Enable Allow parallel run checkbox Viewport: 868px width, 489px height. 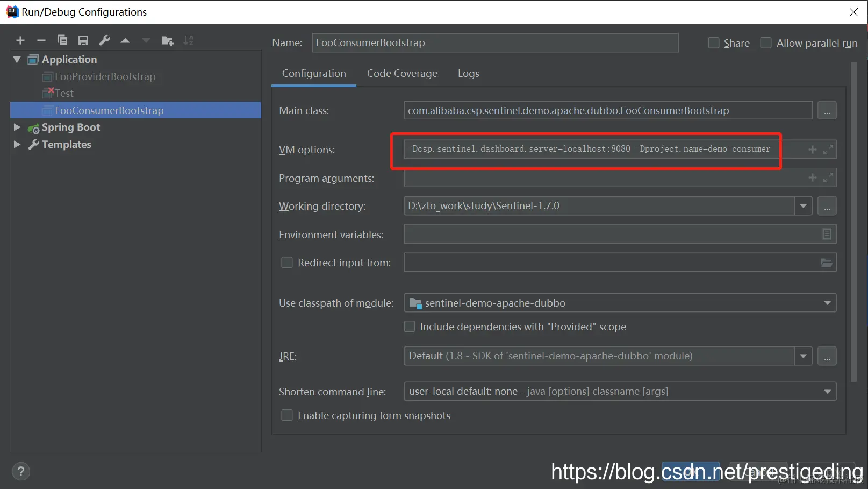point(766,42)
